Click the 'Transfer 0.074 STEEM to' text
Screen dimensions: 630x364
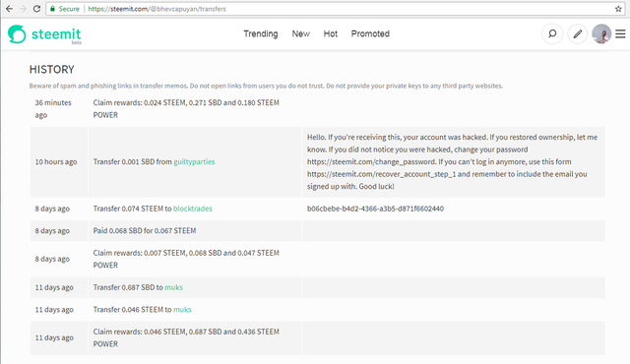[x=133, y=209]
